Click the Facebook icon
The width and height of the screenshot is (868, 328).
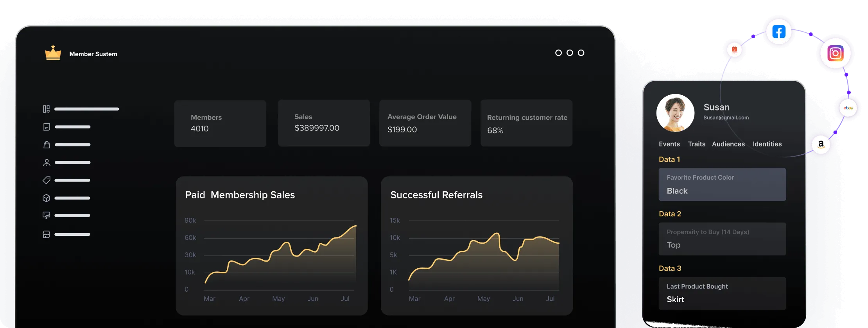tap(779, 32)
